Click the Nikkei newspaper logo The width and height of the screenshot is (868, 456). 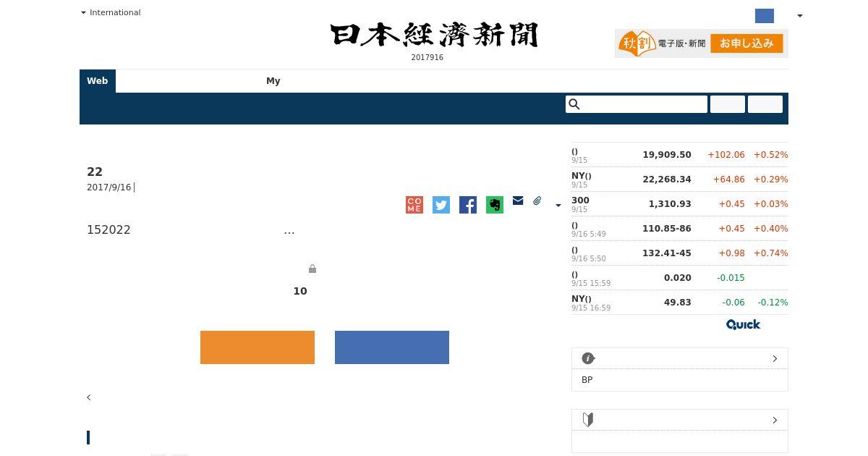coord(434,35)
